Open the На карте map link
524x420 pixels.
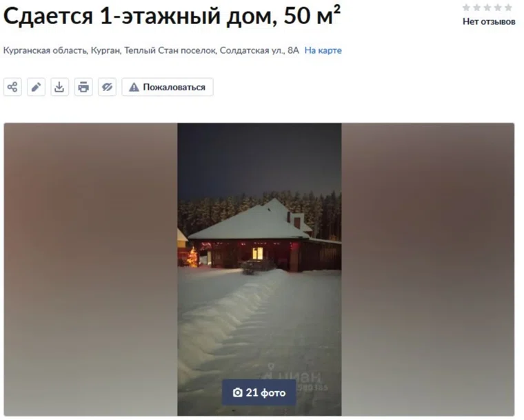point(323,50)
